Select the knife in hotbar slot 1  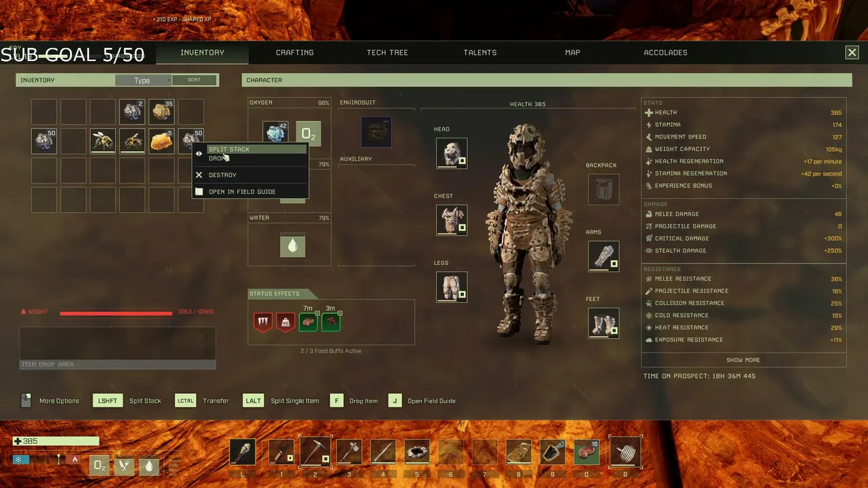[281, 451]
